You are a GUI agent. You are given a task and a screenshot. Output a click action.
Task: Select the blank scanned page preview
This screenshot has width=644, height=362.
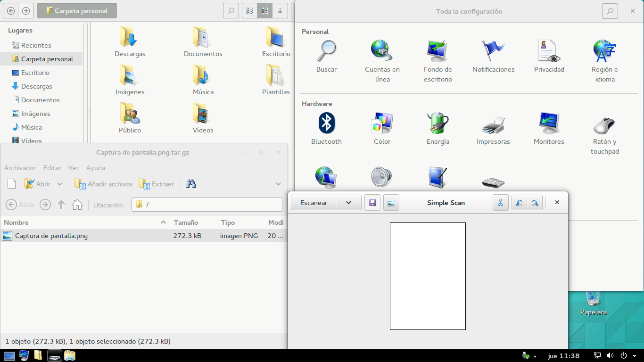tap(428, 276)
